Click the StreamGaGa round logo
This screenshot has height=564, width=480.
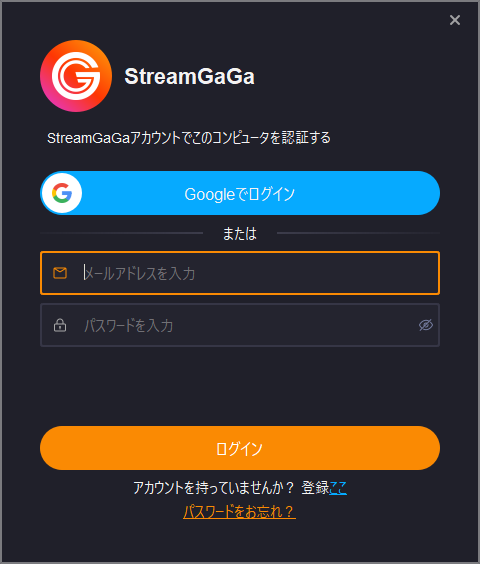coord(76,76)
